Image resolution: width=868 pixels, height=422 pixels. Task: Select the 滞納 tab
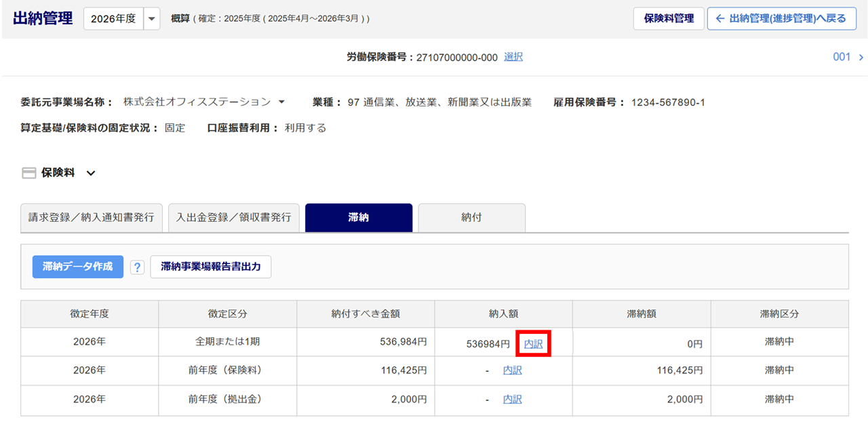click(358, 218)
